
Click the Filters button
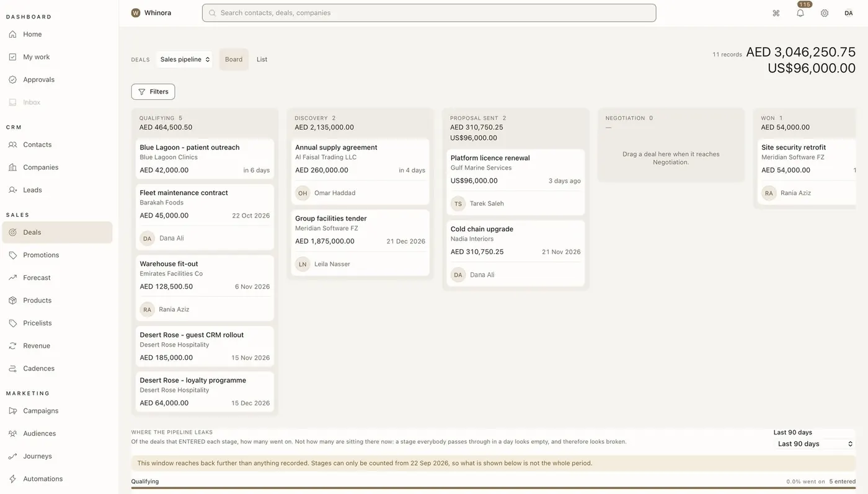(x=153, y=92)
